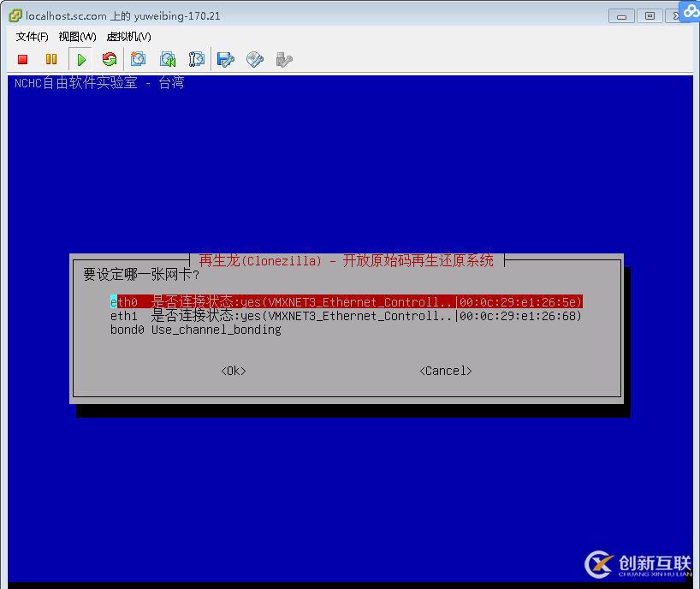
Task: Click the CD/DVD device icon
Action: coord(254,59)
